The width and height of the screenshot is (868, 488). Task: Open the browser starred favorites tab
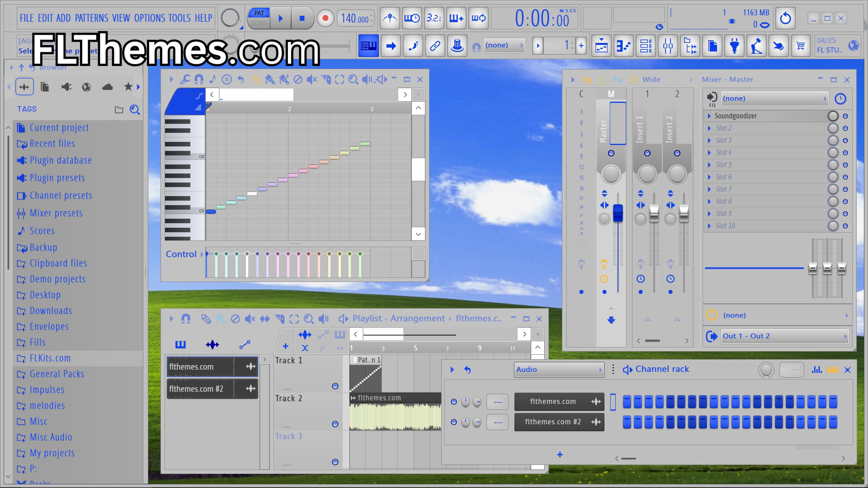click(128, 87)
